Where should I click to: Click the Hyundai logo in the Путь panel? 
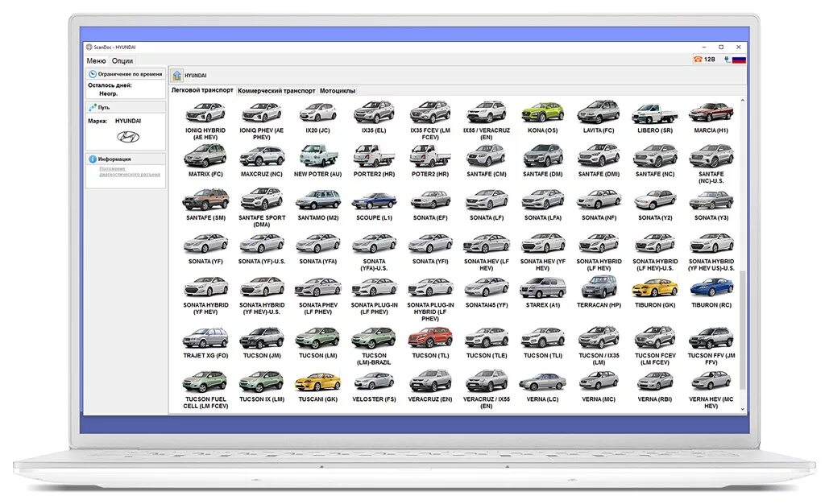point(128,137)
